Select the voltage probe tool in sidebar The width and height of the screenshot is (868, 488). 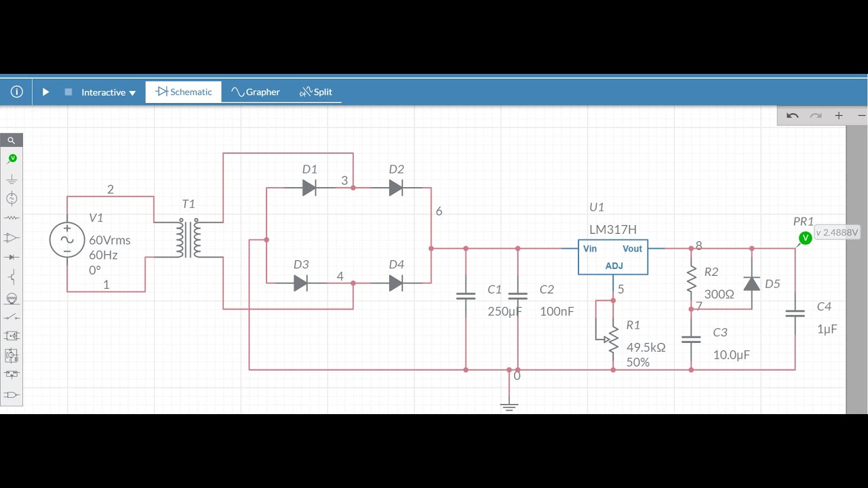click(x=12, y=159)
